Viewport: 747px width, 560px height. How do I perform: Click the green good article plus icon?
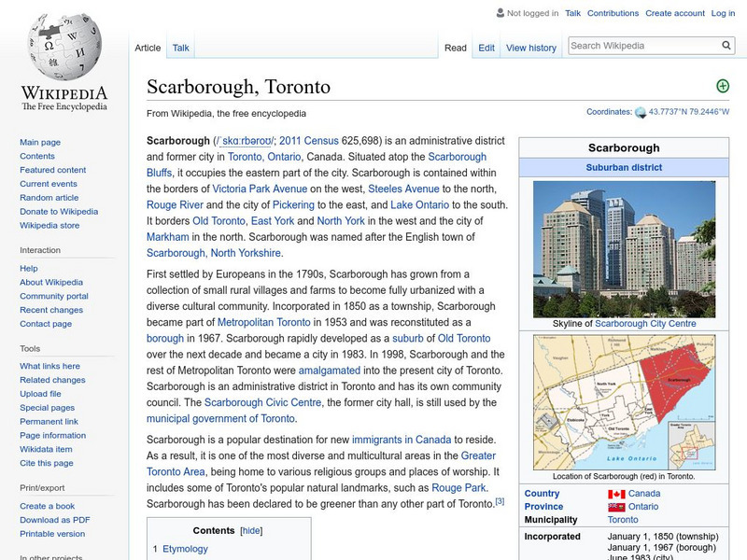click(x=723, y=86)
